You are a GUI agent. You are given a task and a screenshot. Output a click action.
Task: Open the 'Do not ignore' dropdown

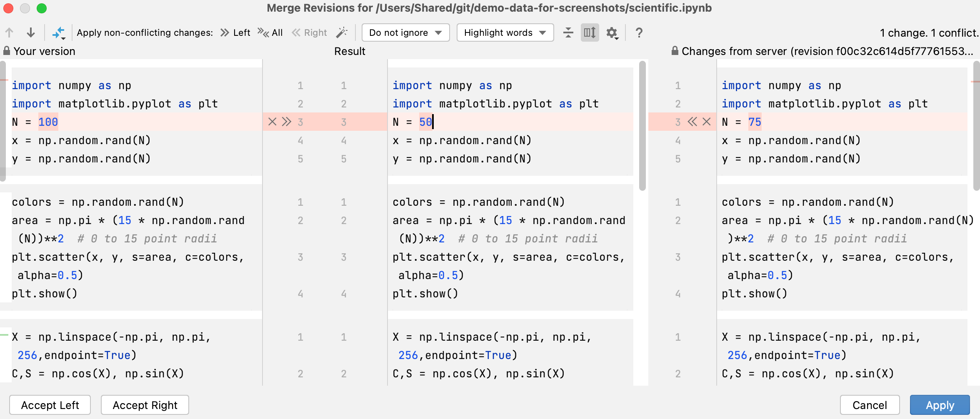tap(405, 32)
